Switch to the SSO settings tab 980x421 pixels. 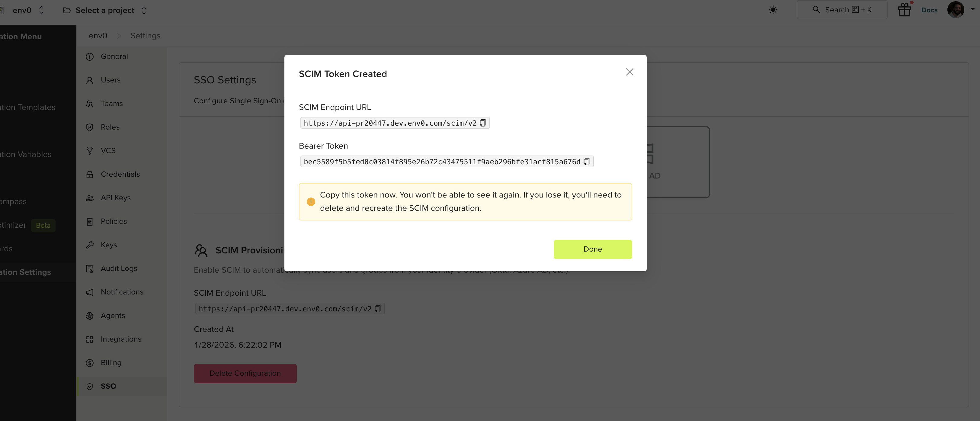(108, 386)
